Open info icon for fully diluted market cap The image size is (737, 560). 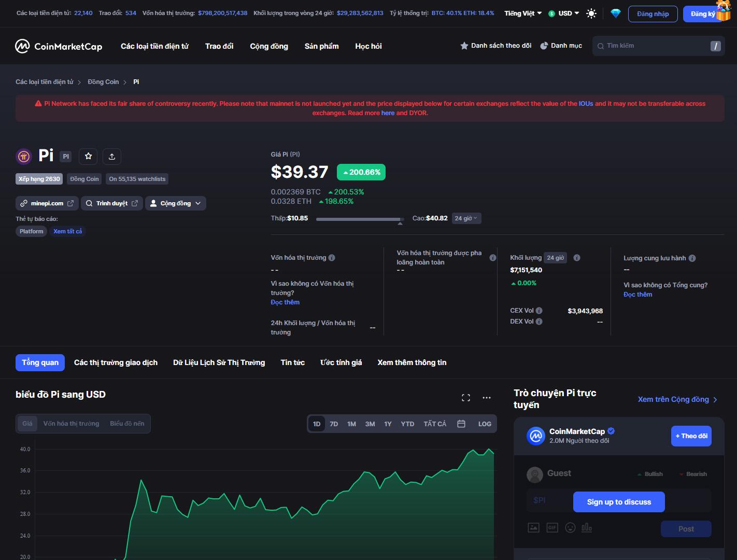pos(493,258)
